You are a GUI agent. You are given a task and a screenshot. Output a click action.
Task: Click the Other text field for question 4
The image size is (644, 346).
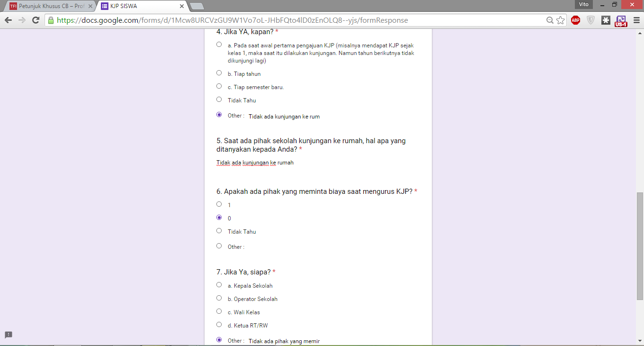pyautogui.click(x=284, y=117)
